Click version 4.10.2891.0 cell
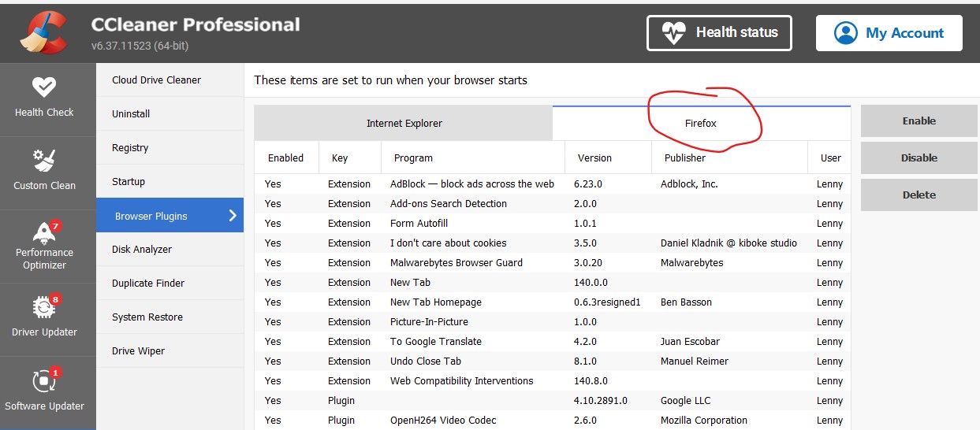This screenshot has height=430, width=980. pos(601,401)
